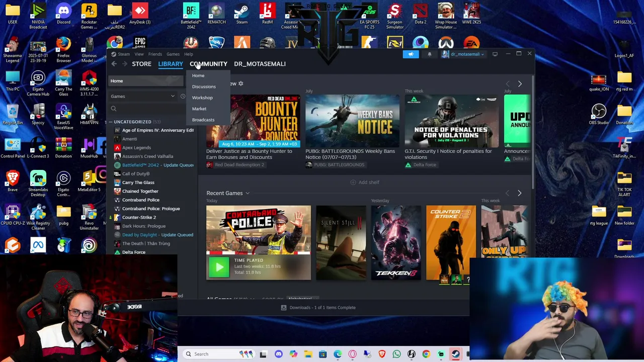Open the Brave icon on the taskbar
Screen dimensions: 644x362
coord(382,354)
